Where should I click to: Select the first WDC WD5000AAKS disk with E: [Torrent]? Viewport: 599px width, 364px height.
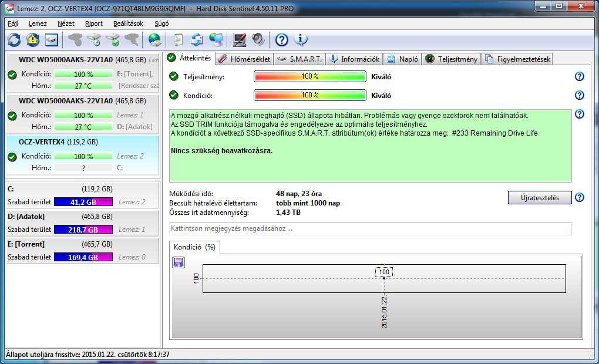point(83,72)
